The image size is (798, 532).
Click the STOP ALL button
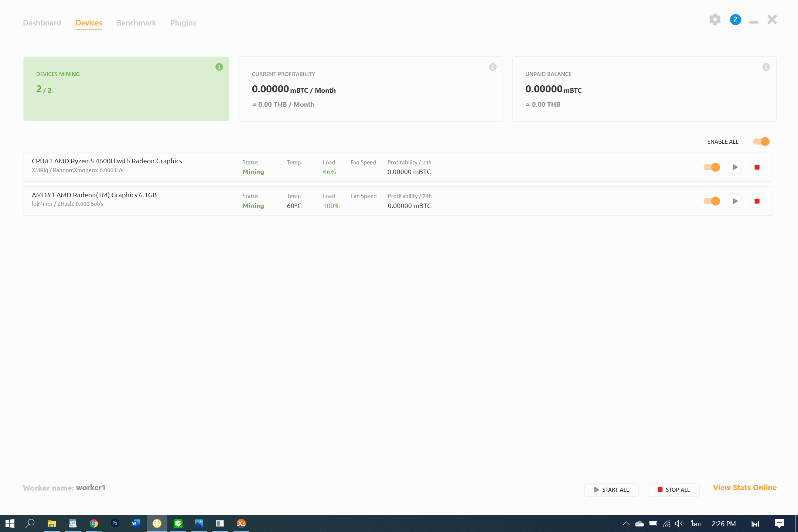[x=673, y=490]
